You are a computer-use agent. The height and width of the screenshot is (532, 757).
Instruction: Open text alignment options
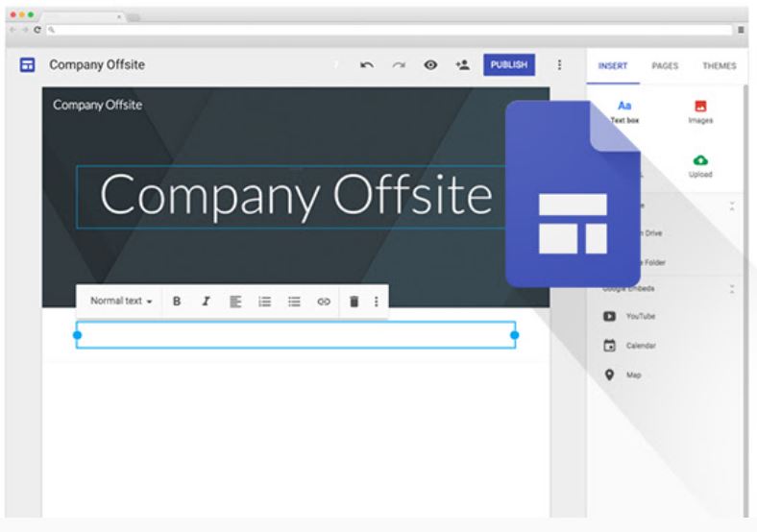pos(235,302)
